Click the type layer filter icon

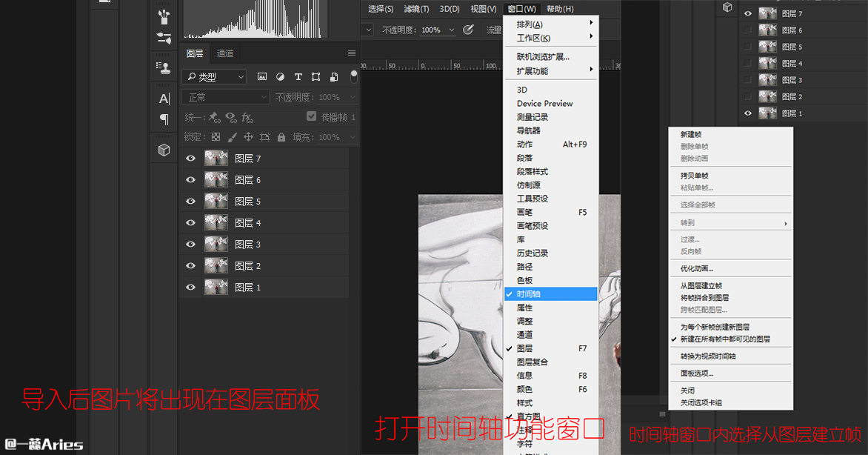pyautogui.click(x=298, y=77)
